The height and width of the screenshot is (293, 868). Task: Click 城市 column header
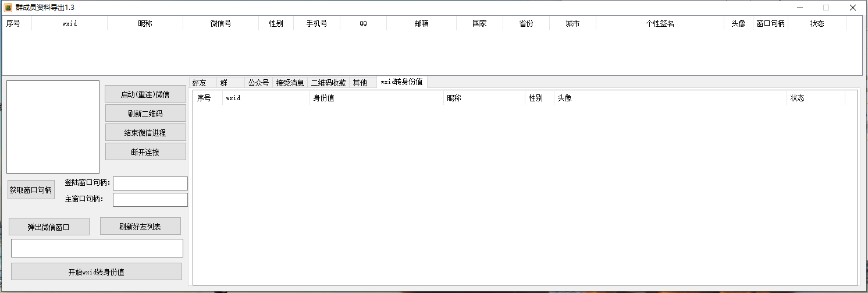tap(572, 24)
